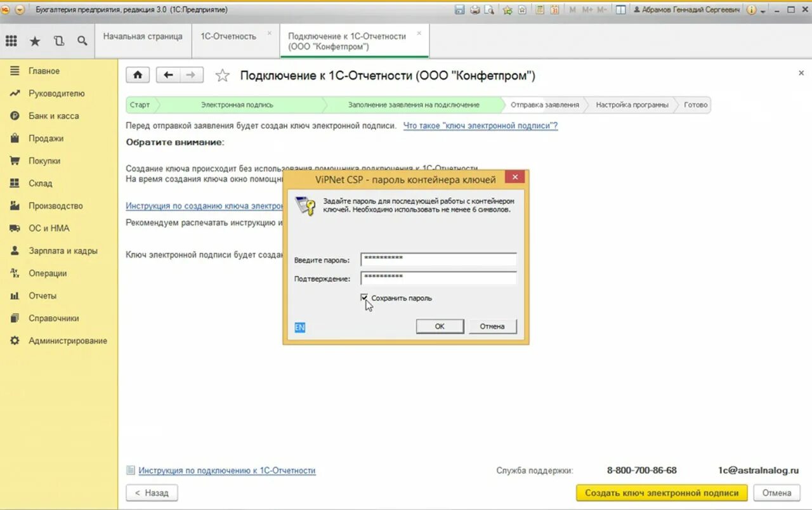This screenshot has height=510, width=812.
Task: Click the Home button in form header
Action: [x=138, y=75]
